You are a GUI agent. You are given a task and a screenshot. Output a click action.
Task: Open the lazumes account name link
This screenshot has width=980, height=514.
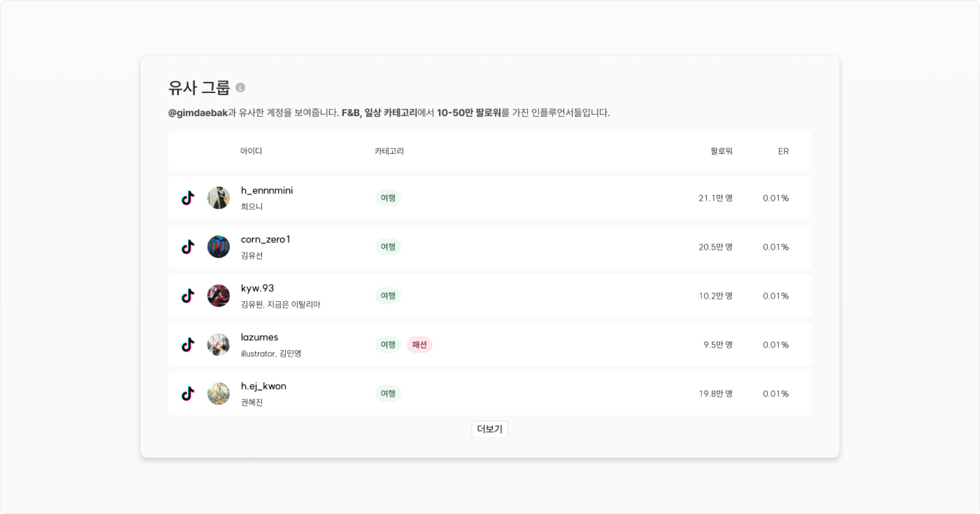click(x=259, y=337)
